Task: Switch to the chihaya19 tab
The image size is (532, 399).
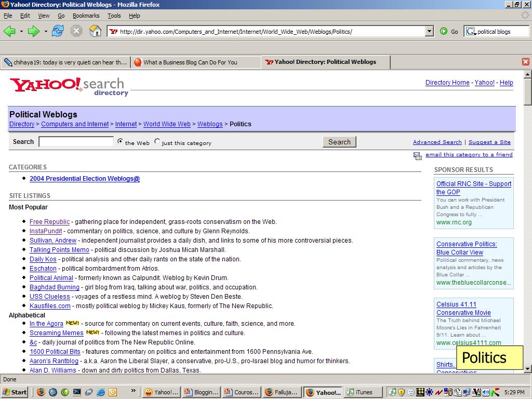Action: [66, 62]
